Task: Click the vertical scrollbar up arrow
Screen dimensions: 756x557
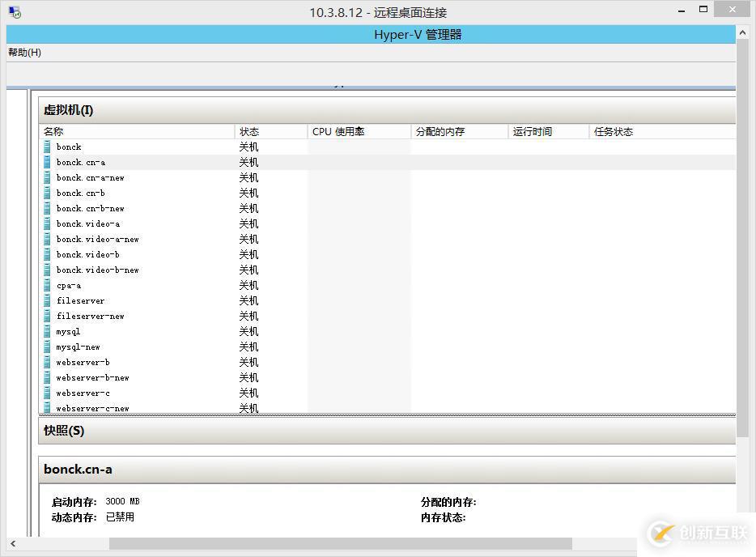Action: 742,32
